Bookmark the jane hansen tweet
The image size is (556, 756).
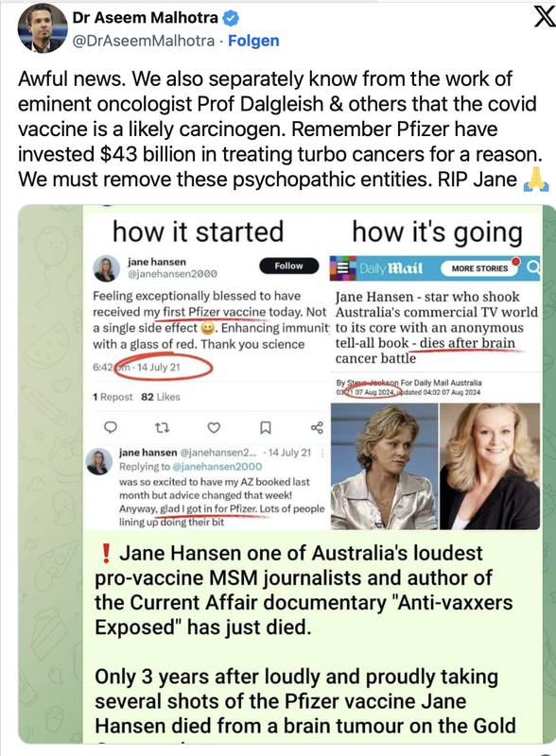(x=266, y=427)
